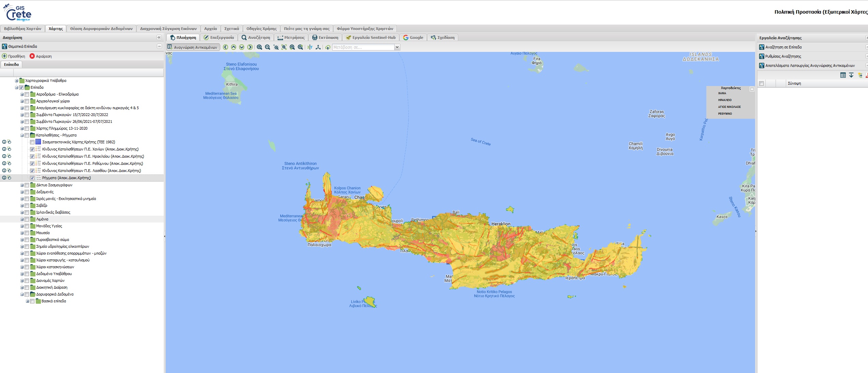
Task: Expand the Χαρτογραφικά Υπόβαθρα tree node
Action: point(16,81)
